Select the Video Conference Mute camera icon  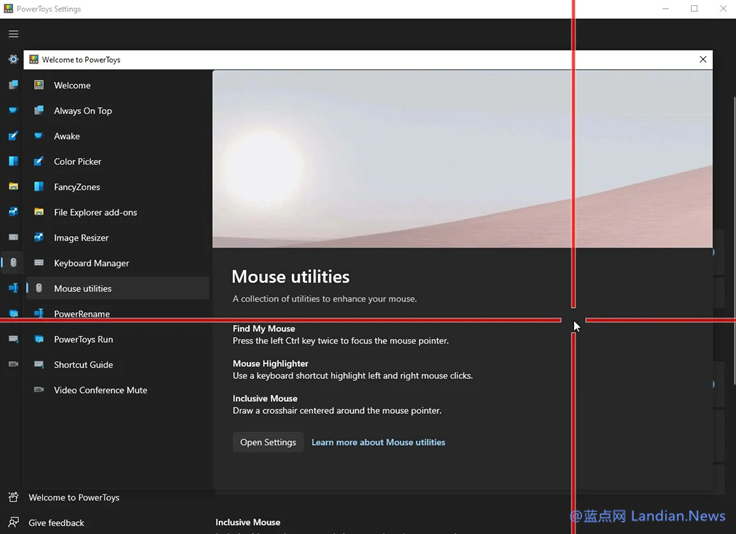[x=39, y=390]
